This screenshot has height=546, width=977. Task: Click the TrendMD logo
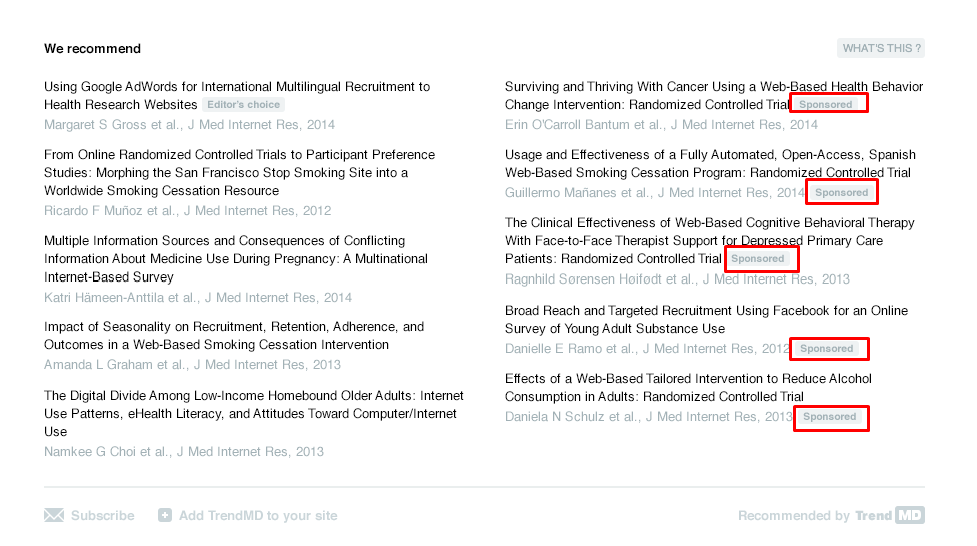[x=889, y=516]
